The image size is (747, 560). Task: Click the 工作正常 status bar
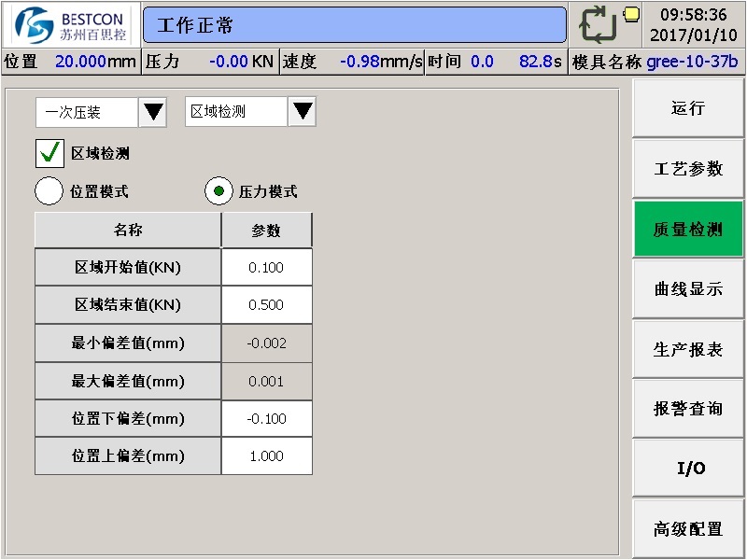(x=355, y=25)
